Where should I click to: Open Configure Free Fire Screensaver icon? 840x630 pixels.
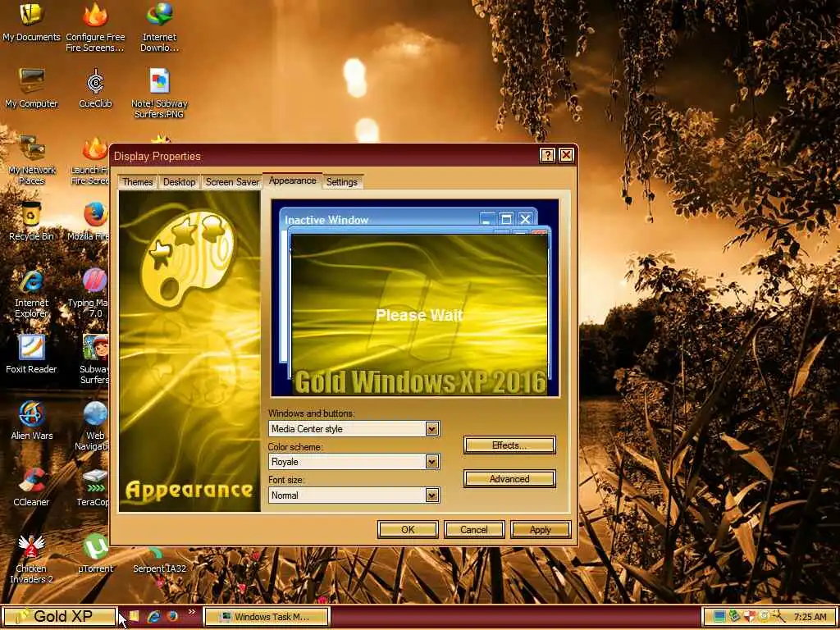95,27
